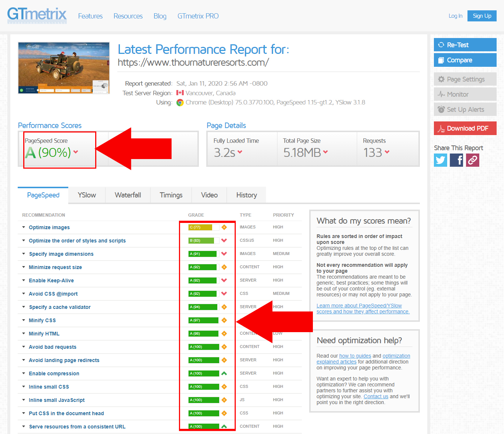The width and height of the screenshot is (504, 434).
Task: Open Learn more about PageSpeed/YSlow scores link
Action: point(363,309)
